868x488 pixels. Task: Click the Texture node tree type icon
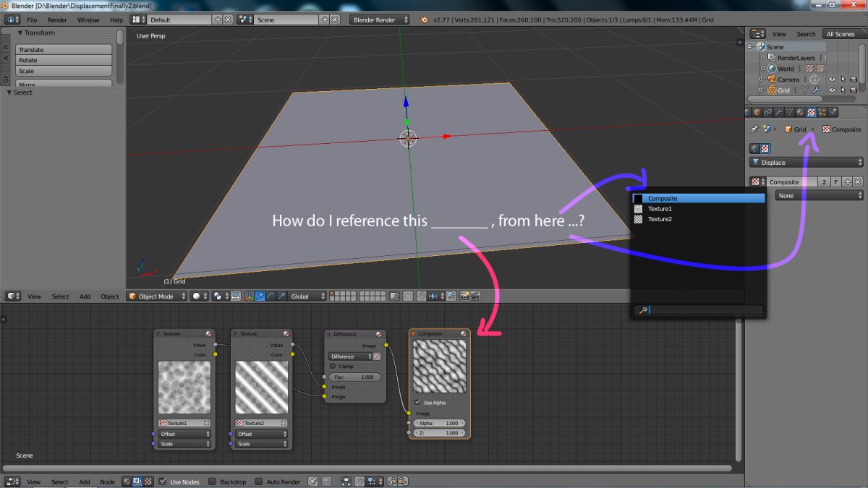(x=148, y=481)
